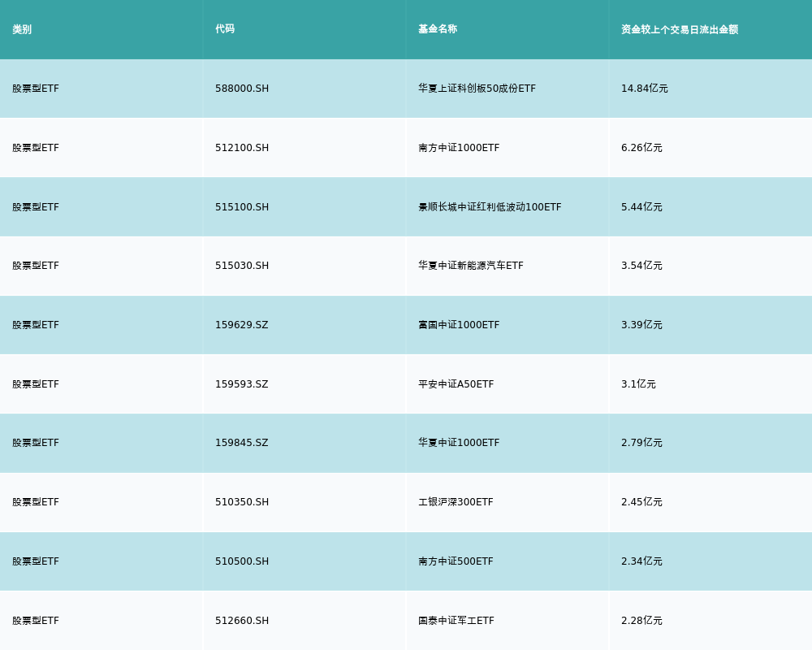Select fund code 512100.SH
The width and height of the screenshot is (812, 650).
(242, 148)
